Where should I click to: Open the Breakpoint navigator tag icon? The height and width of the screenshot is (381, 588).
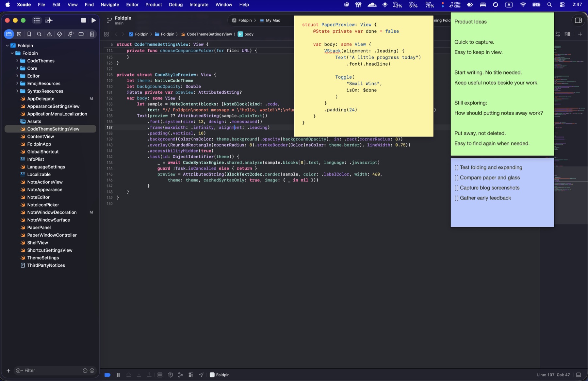tap(81, 34)
